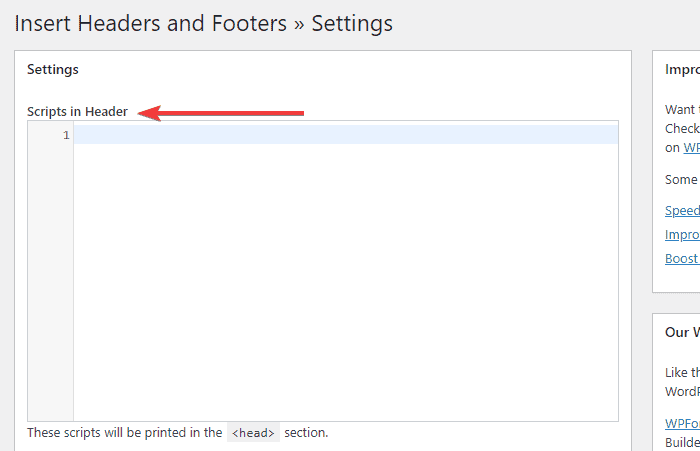Click the "Scripts in Header" label
Image resolution: width=700 pixels, height=451 pixels.
pos(77,112)
